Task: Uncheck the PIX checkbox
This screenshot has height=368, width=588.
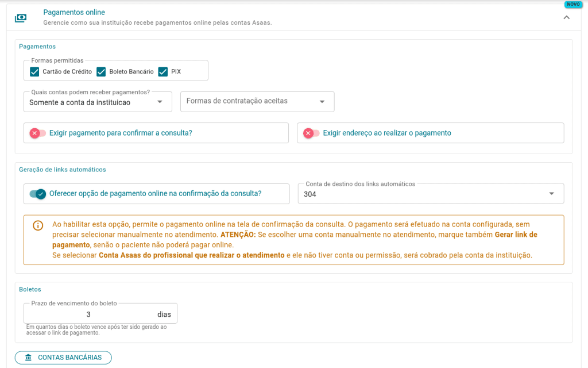Action: pos(163,72)
